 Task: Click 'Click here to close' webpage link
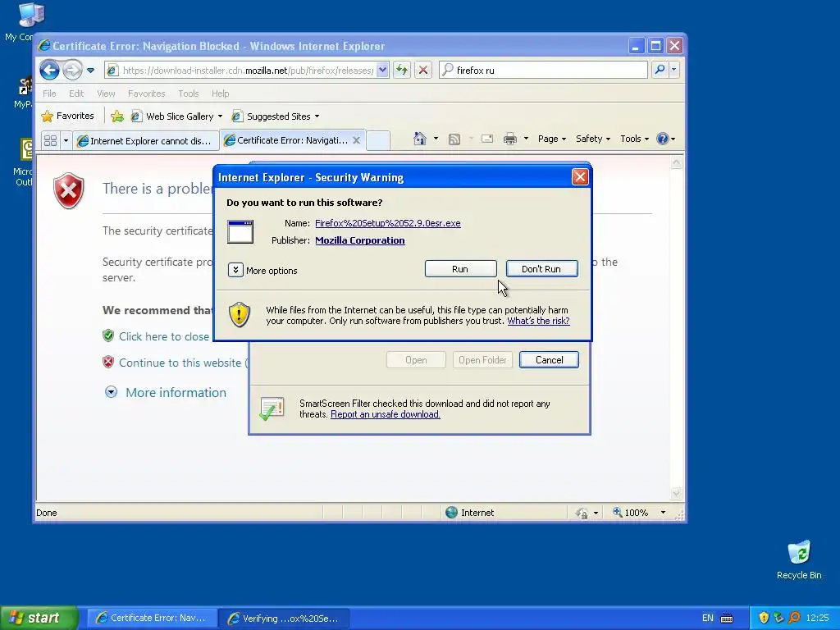pyautogui.click(x=164, y=336)
